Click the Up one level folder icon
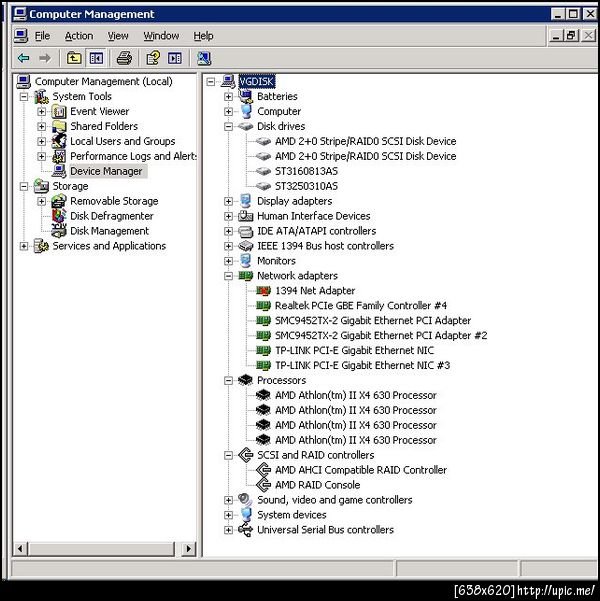 pos(74,58)
